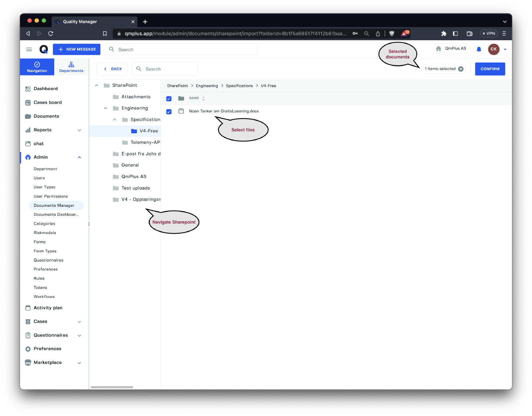Click the CK user avatar
Screen dimensions: 532x416
tap(493, 49)
